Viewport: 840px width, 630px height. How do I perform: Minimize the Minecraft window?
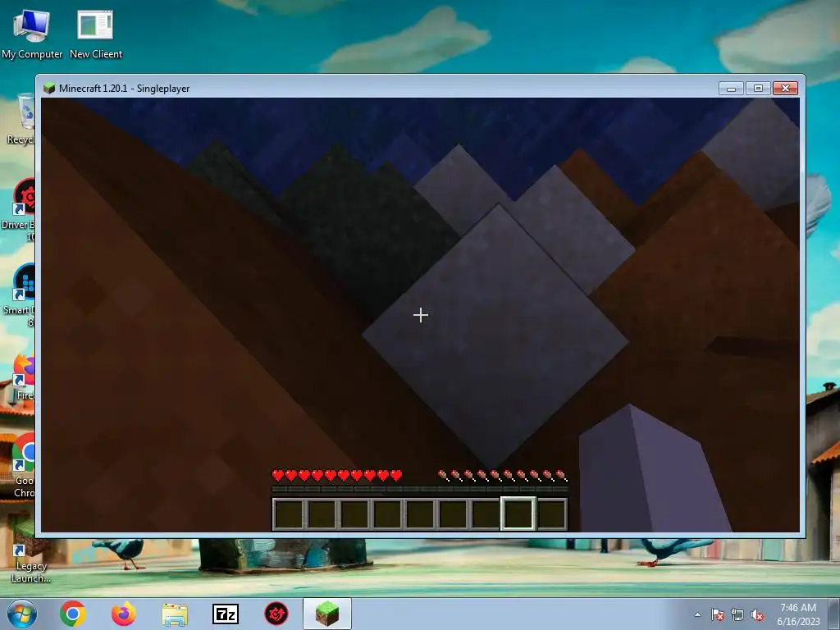coord(731,88)
